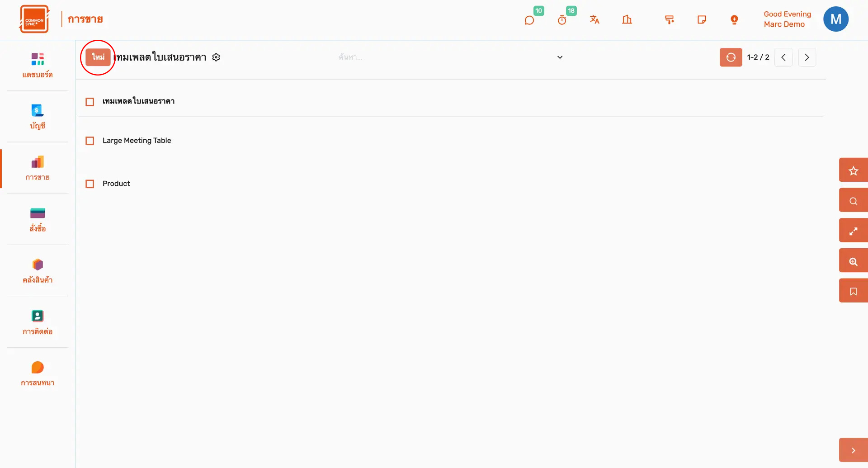This screenshot has width=868, height=468.
Task: Expand the search options dropdown arrow
Action: pyautogui.click(x=560, y=57)
